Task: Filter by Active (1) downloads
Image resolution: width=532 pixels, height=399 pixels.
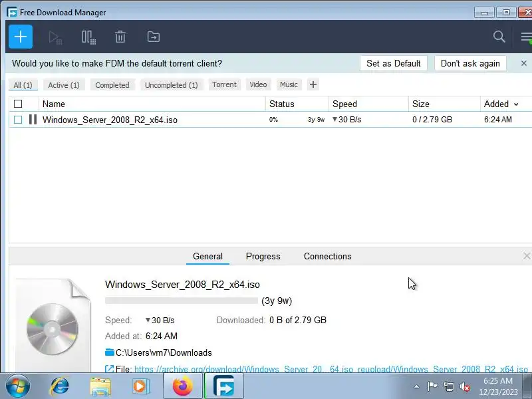Action: pyautogui.click(x=64, y=85)
